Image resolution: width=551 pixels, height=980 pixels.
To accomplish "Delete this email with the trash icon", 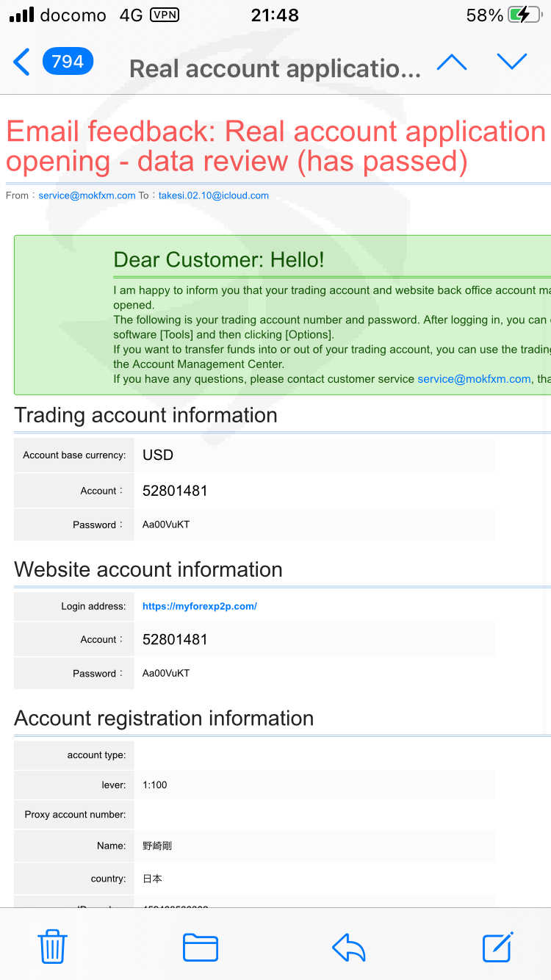I will pos(53,946).
